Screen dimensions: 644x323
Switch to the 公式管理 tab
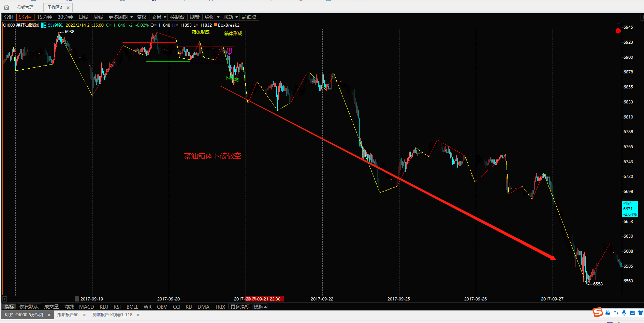[25, 7]
